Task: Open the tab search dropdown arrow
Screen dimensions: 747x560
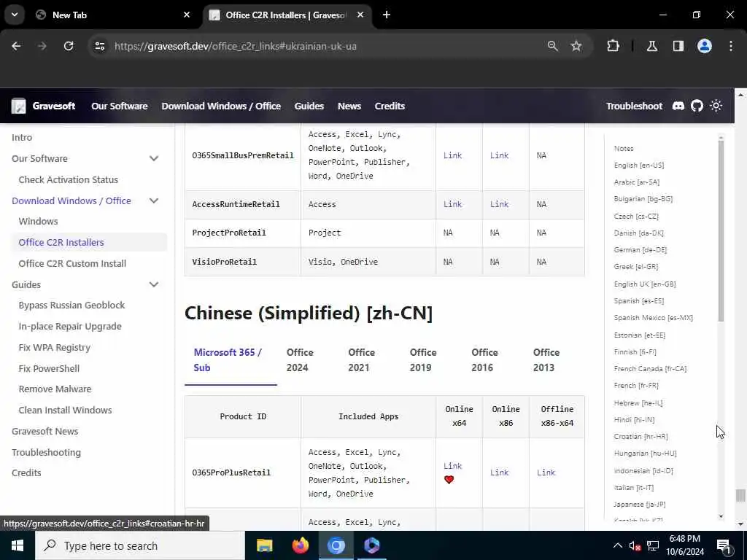Action: (15, 15)
